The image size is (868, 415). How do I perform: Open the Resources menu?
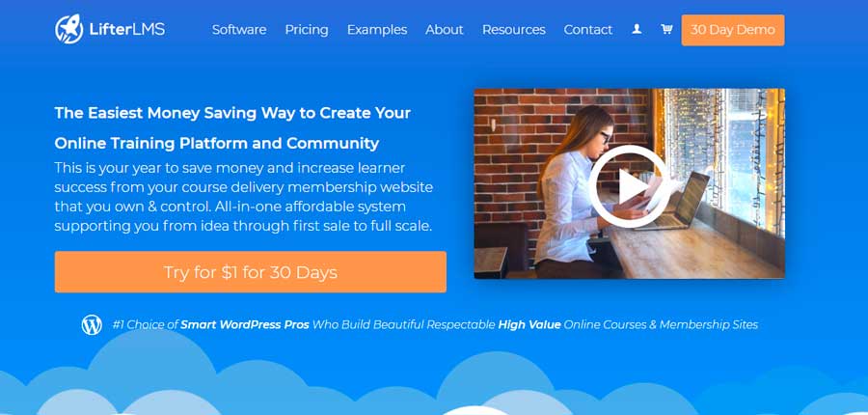pyautogui.click(x=514, y=30)
